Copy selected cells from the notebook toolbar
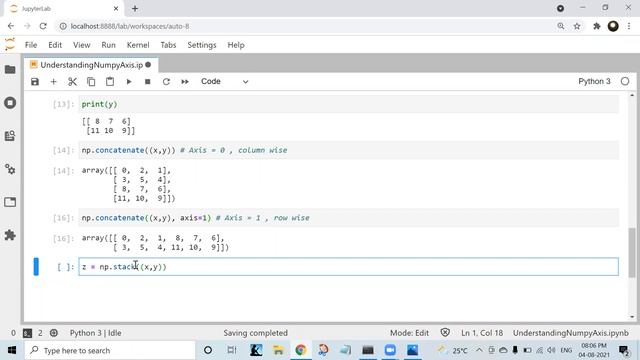 point(91,82)
